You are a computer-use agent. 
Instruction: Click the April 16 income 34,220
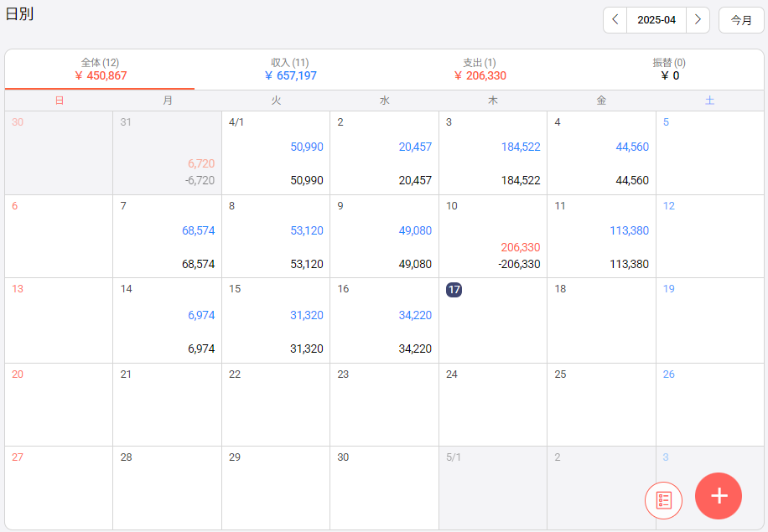point(415,315)
